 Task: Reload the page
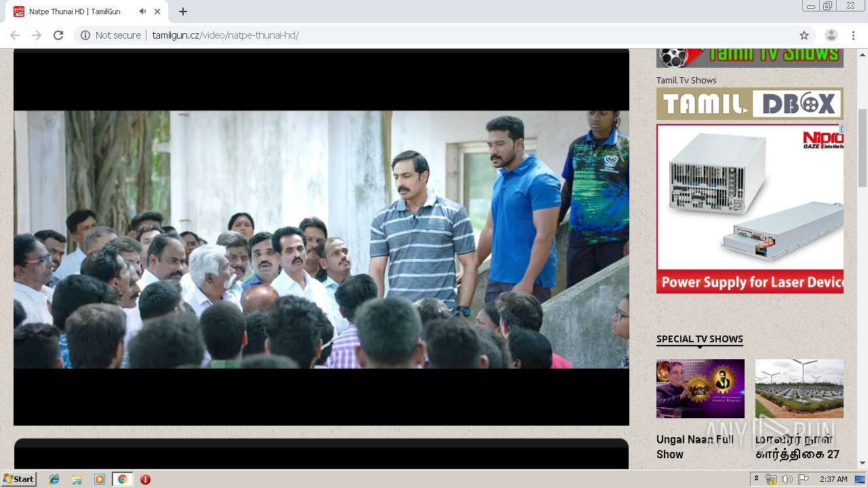(58, 35)
